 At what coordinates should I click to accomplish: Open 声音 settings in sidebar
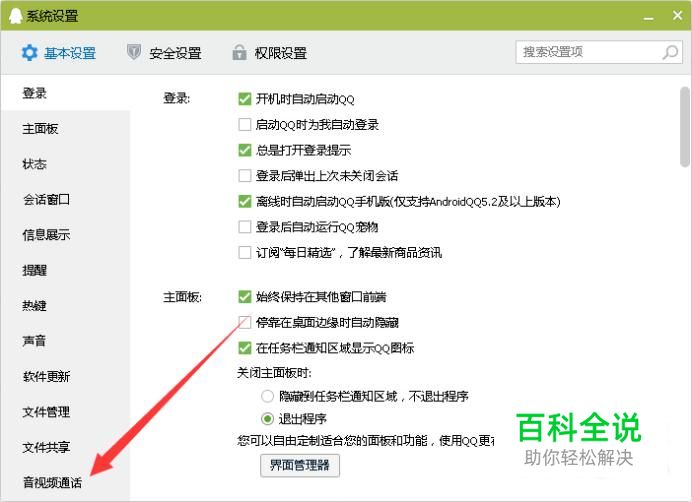coord(65,340)
